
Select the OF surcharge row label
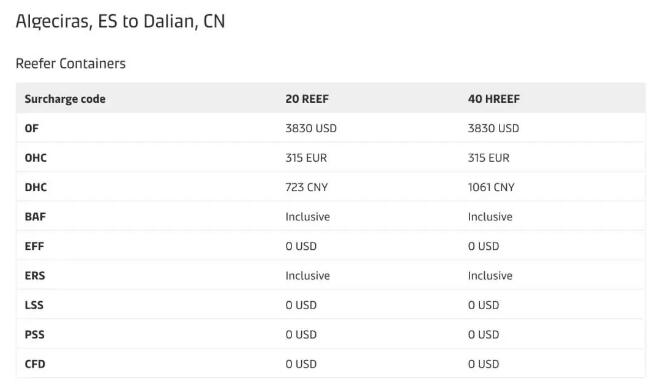pyautogui.click(x=31, y=128)
